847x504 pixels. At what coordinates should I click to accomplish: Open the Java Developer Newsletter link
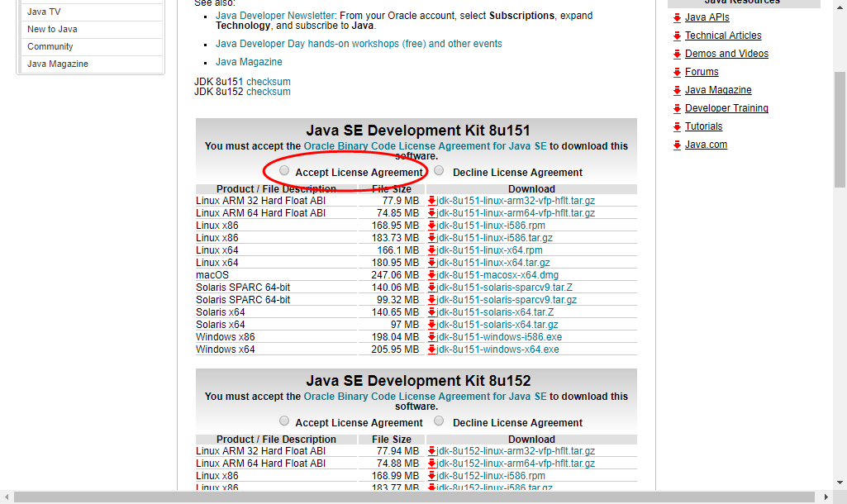(x=275, y=16)
